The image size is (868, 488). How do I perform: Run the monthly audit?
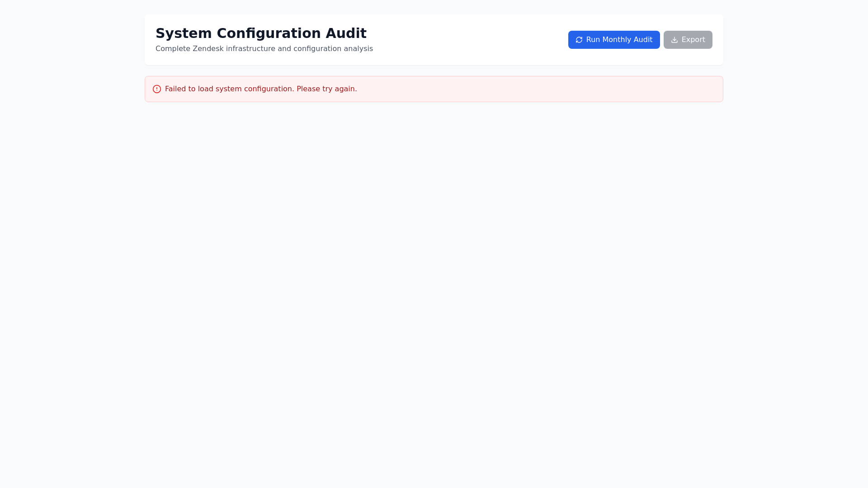click(614, 40)
